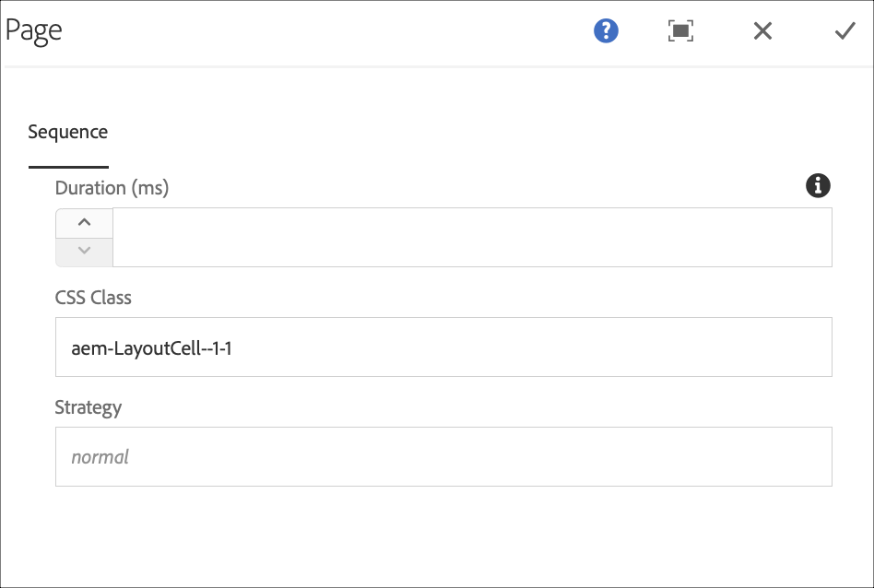Click blank dialog area below Strategy field

(x=443, y=535)
